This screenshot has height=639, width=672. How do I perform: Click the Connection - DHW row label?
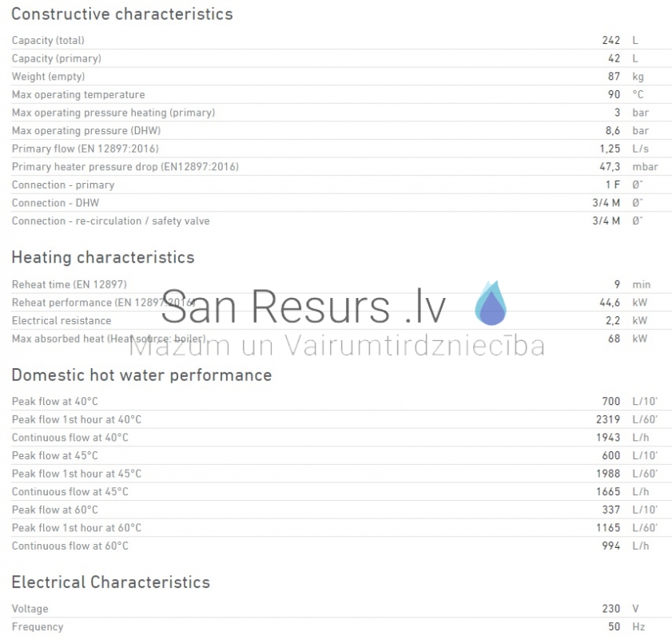55,203
